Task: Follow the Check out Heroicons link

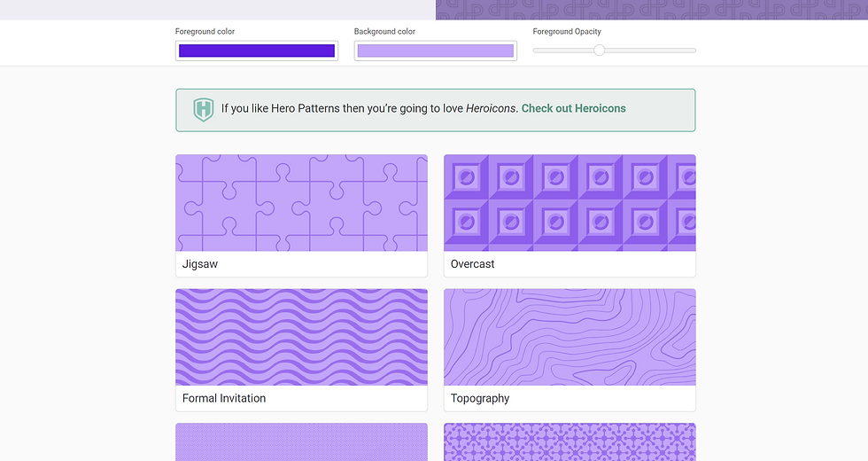Action: 574,108
